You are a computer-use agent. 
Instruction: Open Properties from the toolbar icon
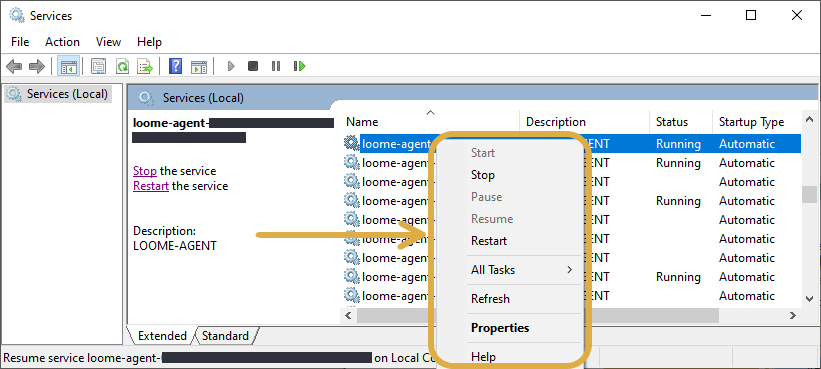click(98, 66)
